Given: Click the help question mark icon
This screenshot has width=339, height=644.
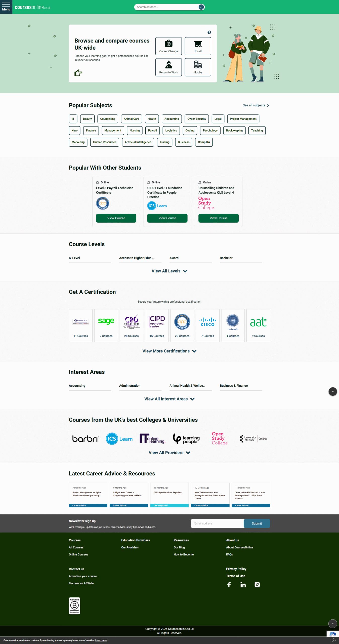Looking at the screenshot, I should click(209, 32).
